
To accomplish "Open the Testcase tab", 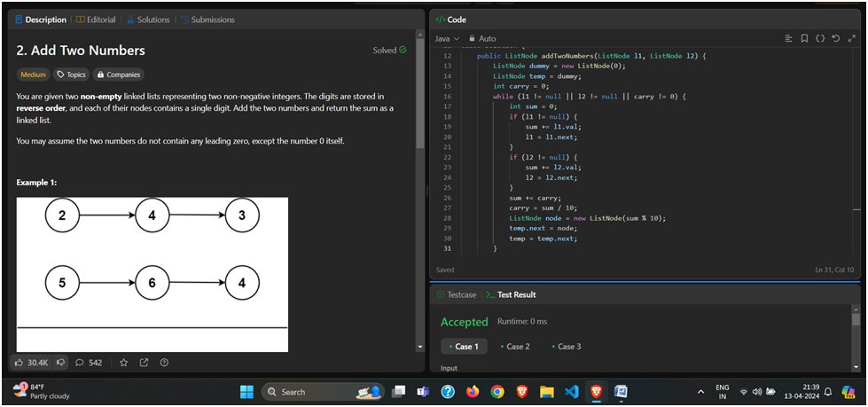I will click(x=456, y=294).
